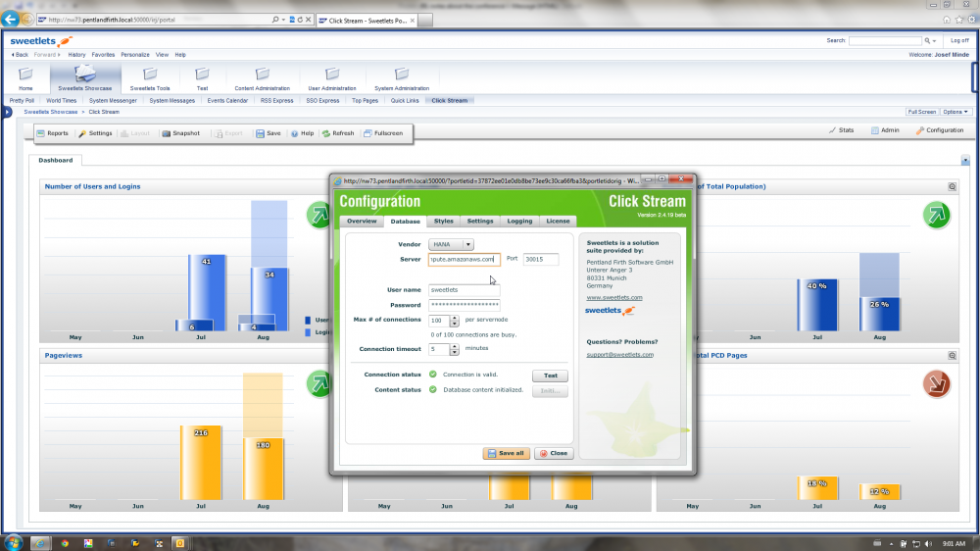
Task: Refresh the Click Stream dashboard
Action: tap(337, 133)
